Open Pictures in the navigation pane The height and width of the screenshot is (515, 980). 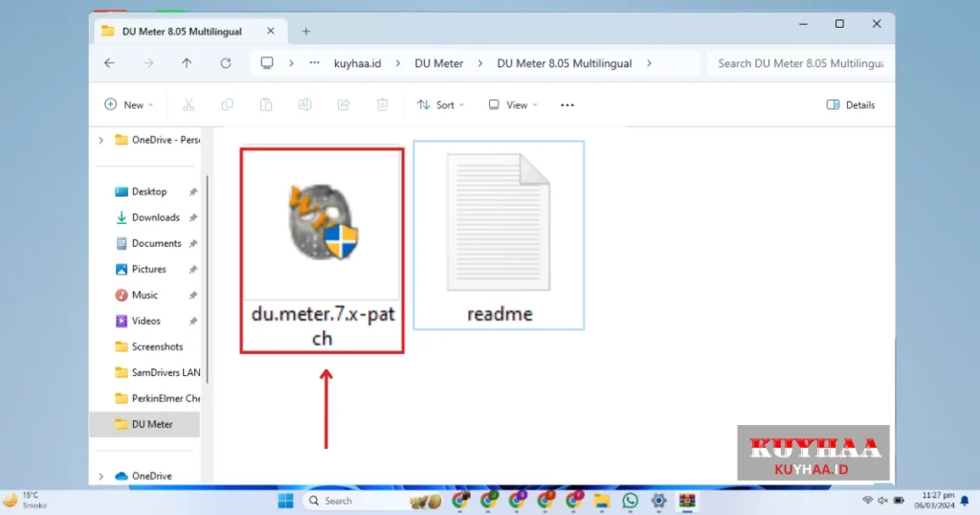coord(148,269)
